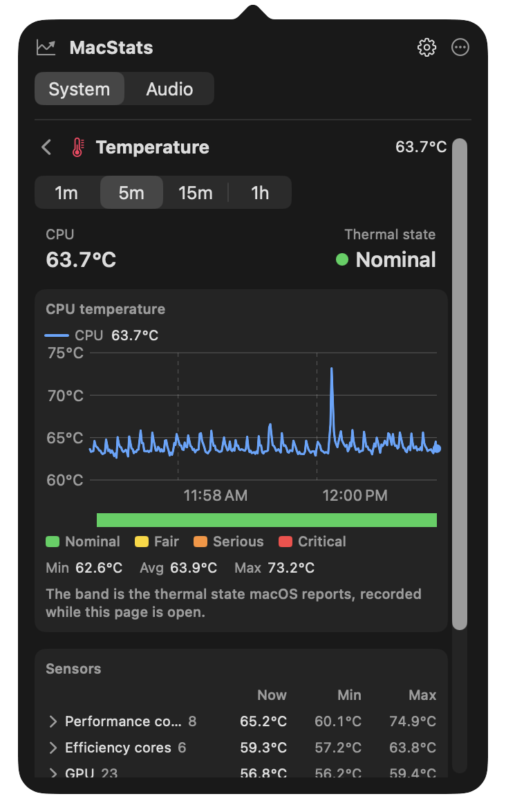506x812 pixels.
Task: Click the Thermal state label
Action: pyautogui.click(x=390, y=234)
